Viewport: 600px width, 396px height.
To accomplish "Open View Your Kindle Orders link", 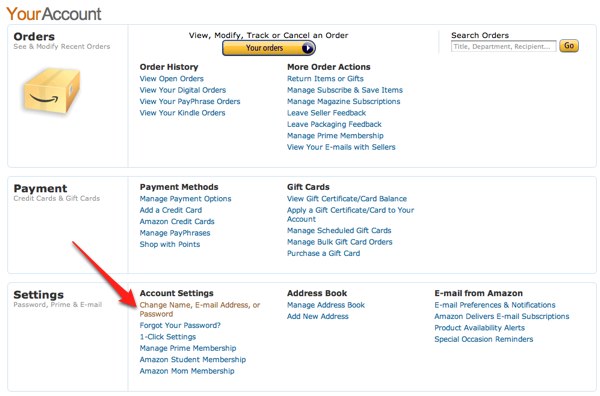I will 182,113.
